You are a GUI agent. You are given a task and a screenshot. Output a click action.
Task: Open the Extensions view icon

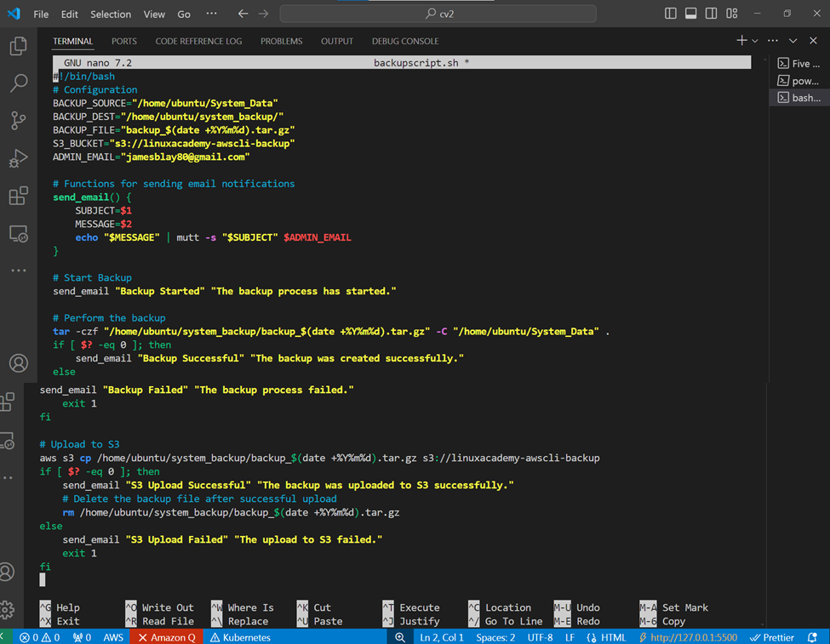19,196
